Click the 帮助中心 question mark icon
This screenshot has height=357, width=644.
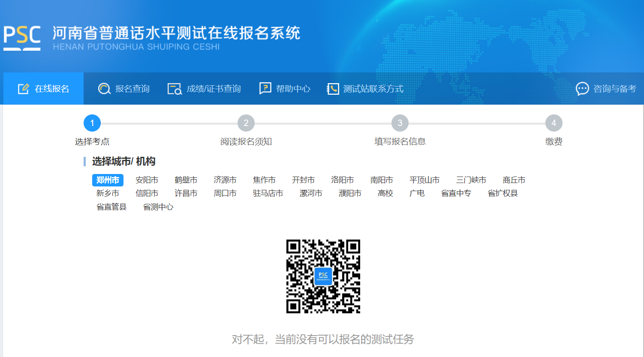click(265, 88)
